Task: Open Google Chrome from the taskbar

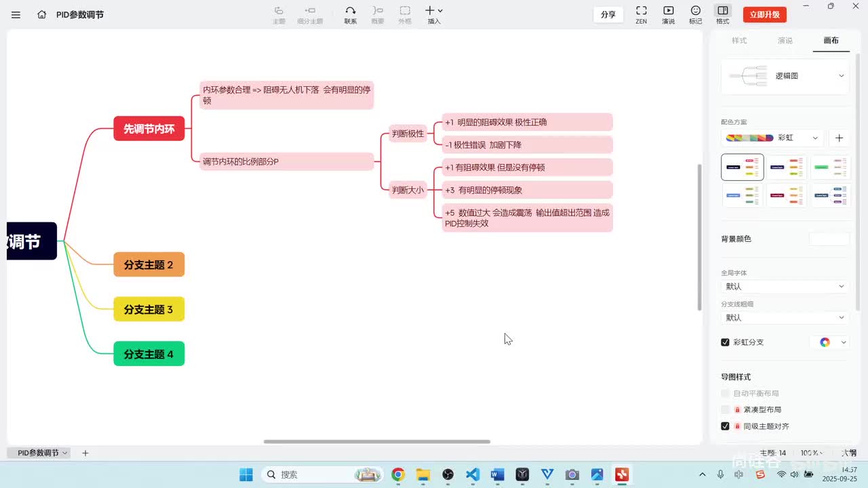Action: [x=398, y=474]
